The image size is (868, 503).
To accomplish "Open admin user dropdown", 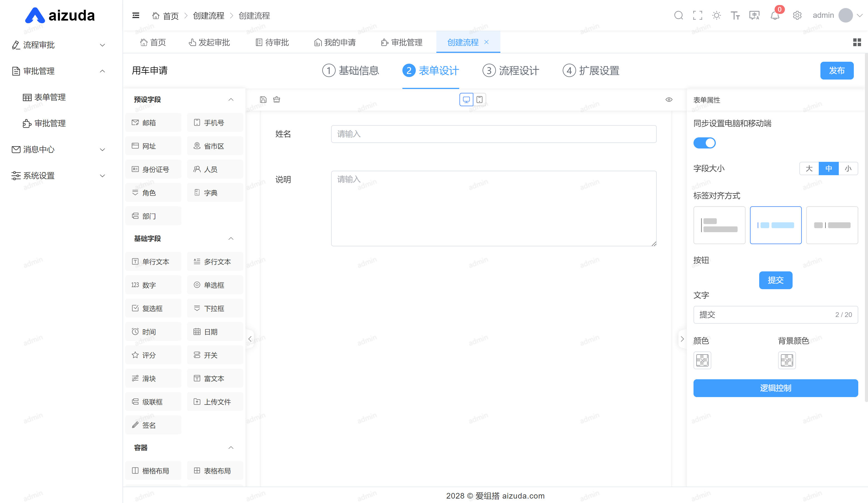I will click(x=837, y=16).
